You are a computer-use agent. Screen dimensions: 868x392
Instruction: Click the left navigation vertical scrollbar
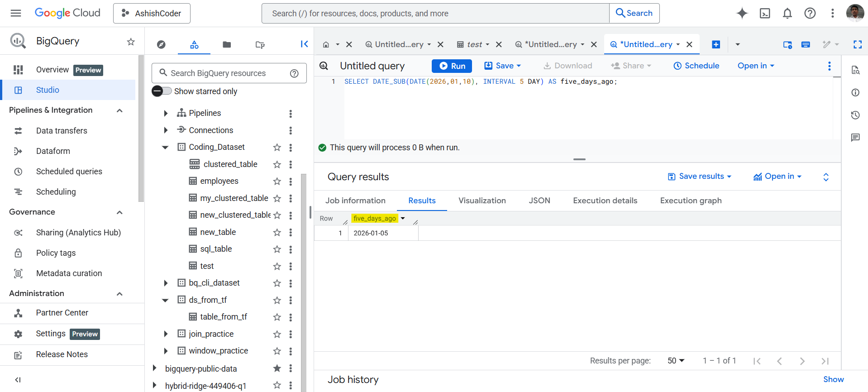[141, 129]
